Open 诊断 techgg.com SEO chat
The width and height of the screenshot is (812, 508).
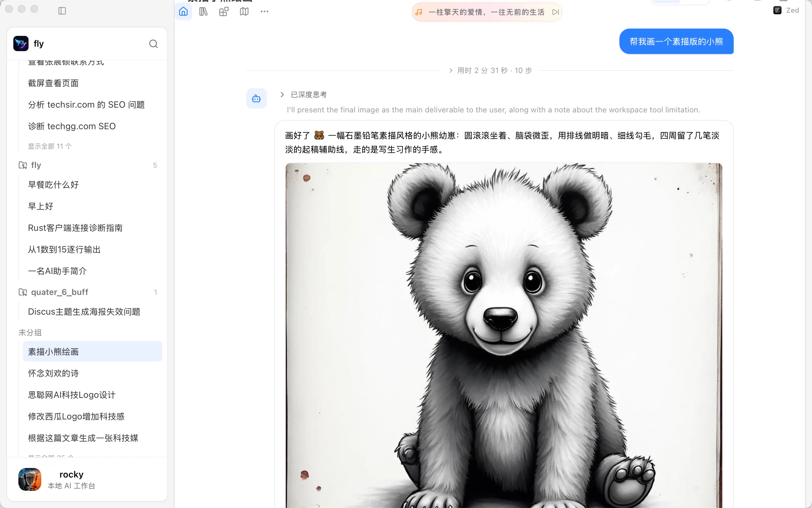click(x=92, y=126)
